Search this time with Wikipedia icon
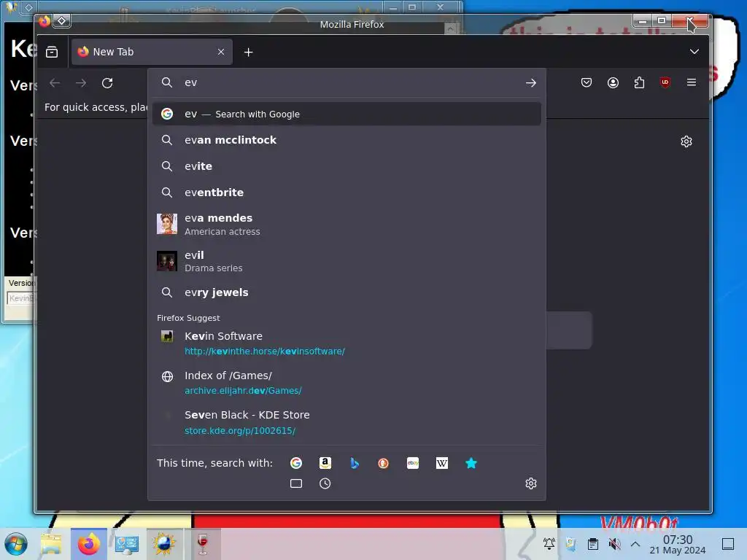Image resolution: width=747 pixels, height=560 pixels. pos(442,463)
